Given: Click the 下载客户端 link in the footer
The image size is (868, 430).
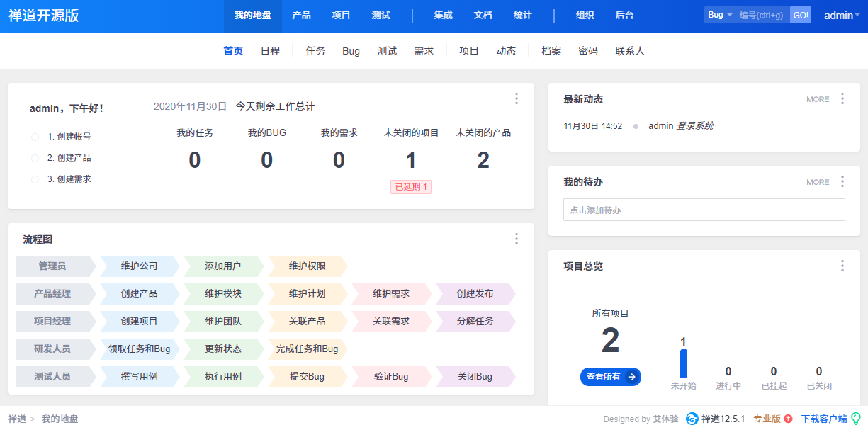Looking at the screenshot, I should (x=824, y=419).
